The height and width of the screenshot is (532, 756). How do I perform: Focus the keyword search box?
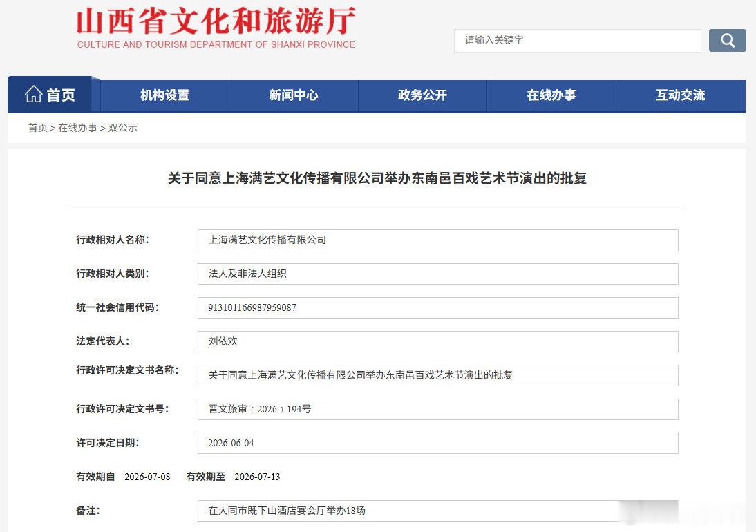(577, 41)
